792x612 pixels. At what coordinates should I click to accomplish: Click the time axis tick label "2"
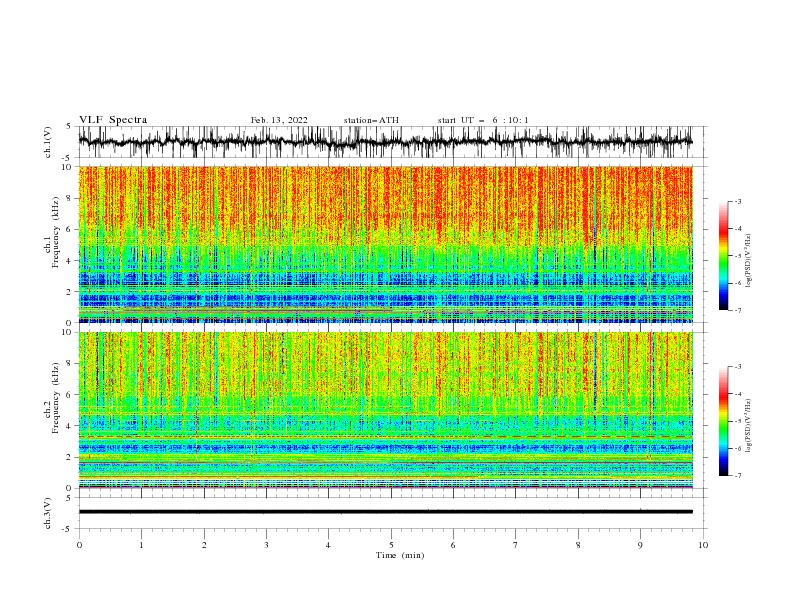pos(204,545)
